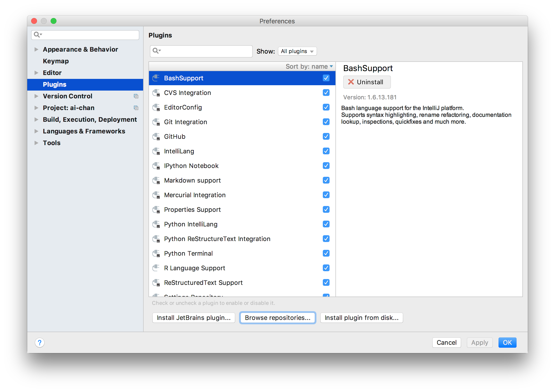Click the R Language Support plugin icon
The height and width of the screenshot is (392, 555).
156,268
